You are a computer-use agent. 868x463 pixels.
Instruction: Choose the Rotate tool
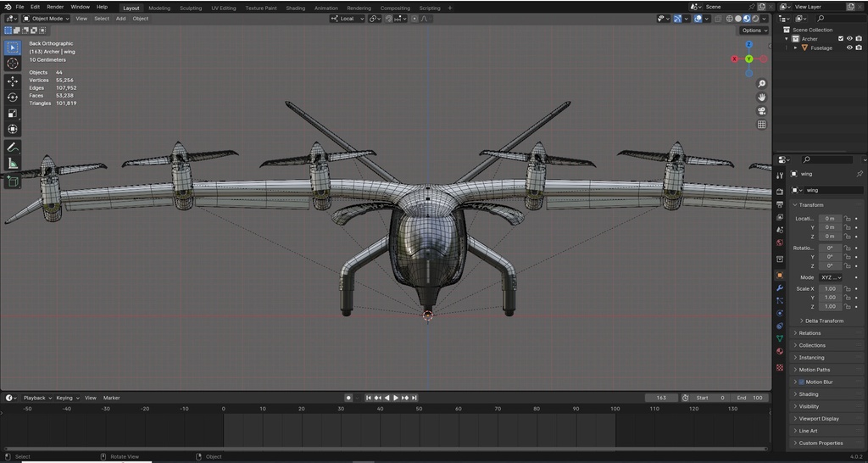13,98
